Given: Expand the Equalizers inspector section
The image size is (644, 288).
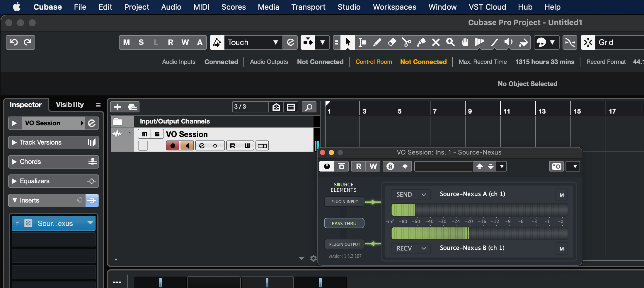Looking at the screenshot, I should [14, 181].
